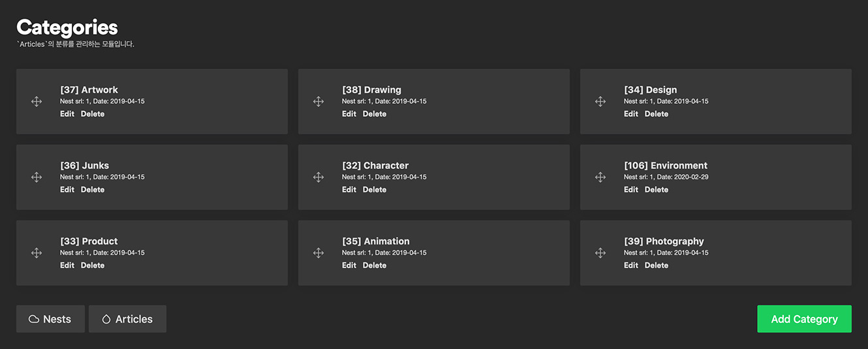Click the move handle icon for Artwork

coord(37,102)
